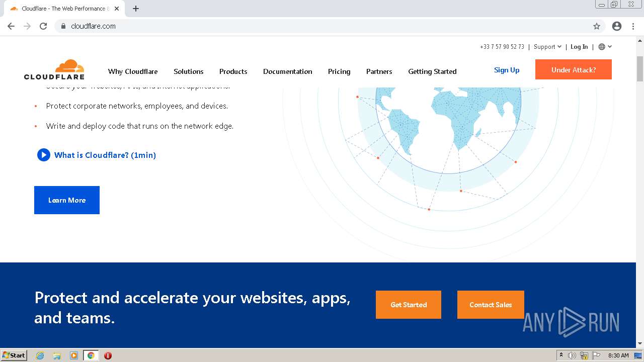Open Windows Explorer folder icon in taskbar
The width and height of the screenshot is (644, 362).
pyautogui.click(x=57, y=355)
